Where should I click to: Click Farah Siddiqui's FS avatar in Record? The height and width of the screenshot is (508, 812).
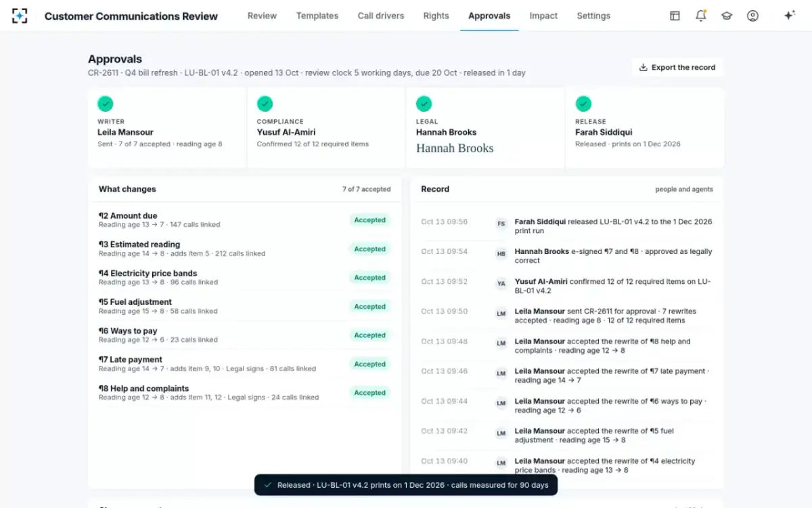tap(501, 224)
